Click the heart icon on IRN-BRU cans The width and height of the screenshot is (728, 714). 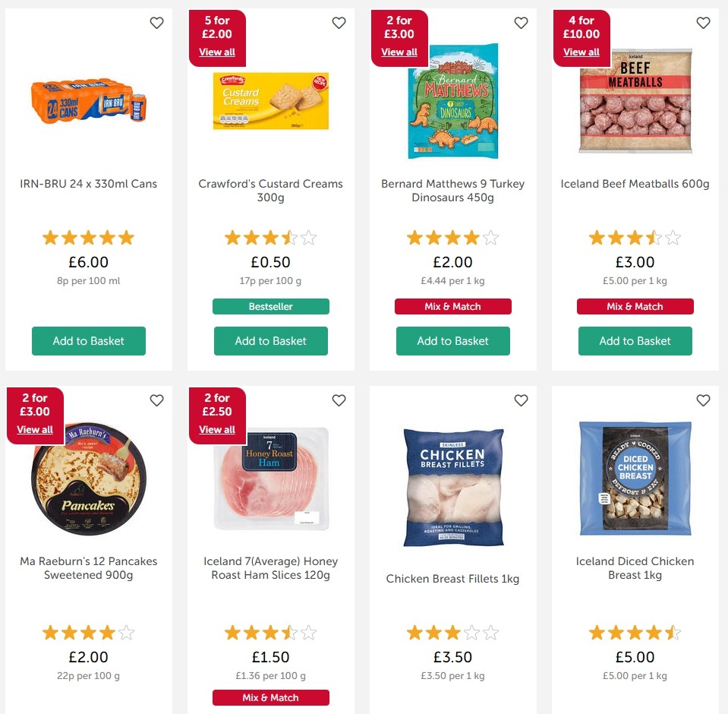(156, 23)
